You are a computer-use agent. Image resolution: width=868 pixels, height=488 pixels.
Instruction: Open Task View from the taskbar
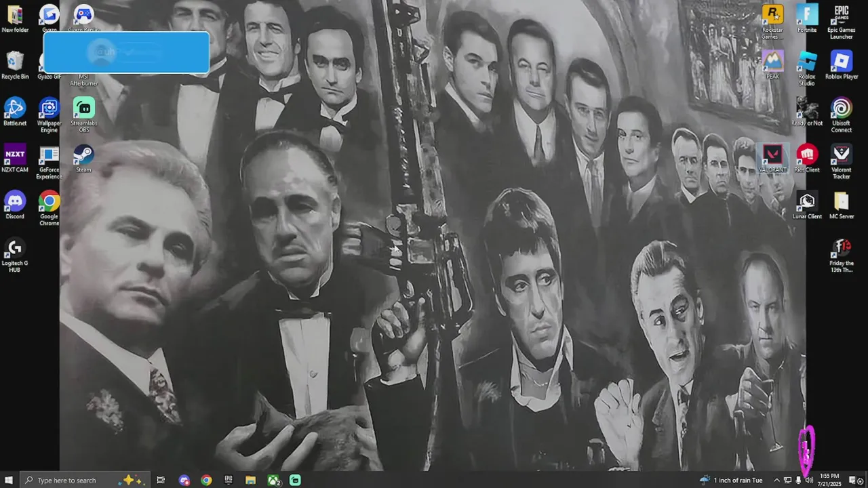pos(161,480)
